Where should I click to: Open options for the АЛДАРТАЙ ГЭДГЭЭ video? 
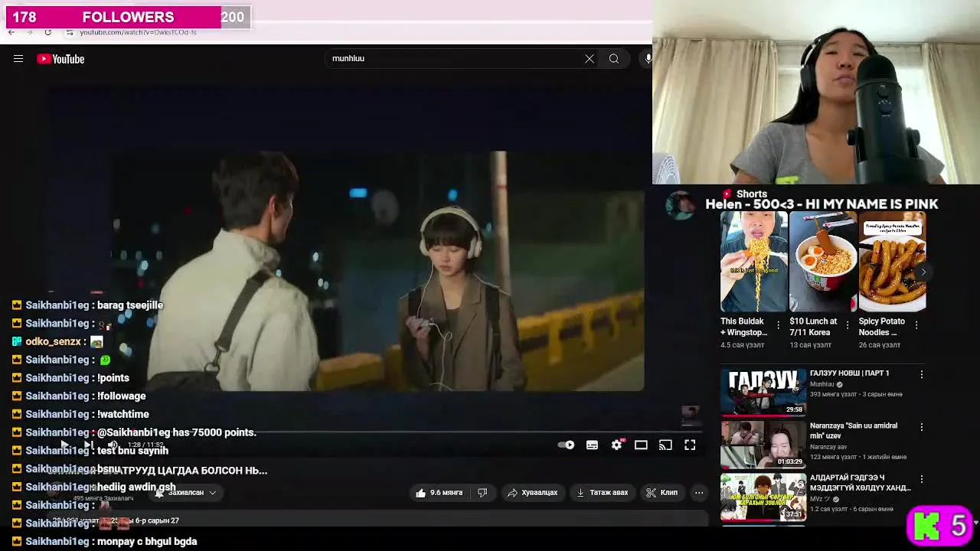[x=922, y=479]
